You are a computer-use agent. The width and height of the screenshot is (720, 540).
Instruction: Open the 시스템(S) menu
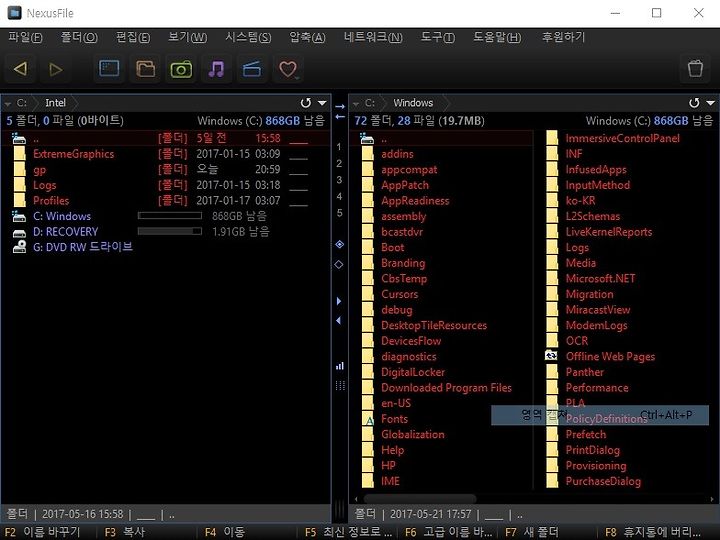(x=248, y=37)
